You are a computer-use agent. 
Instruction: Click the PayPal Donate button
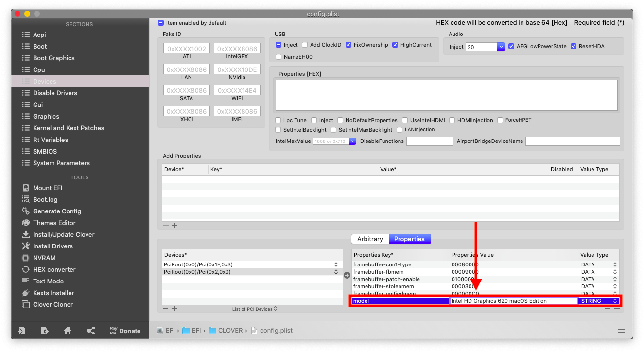(x=125, y=331)
